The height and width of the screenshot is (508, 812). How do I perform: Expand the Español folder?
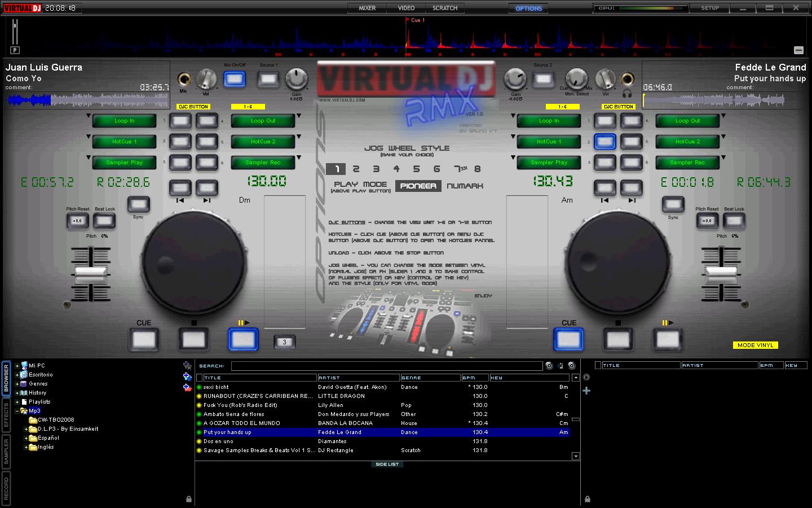pos(25,437)
